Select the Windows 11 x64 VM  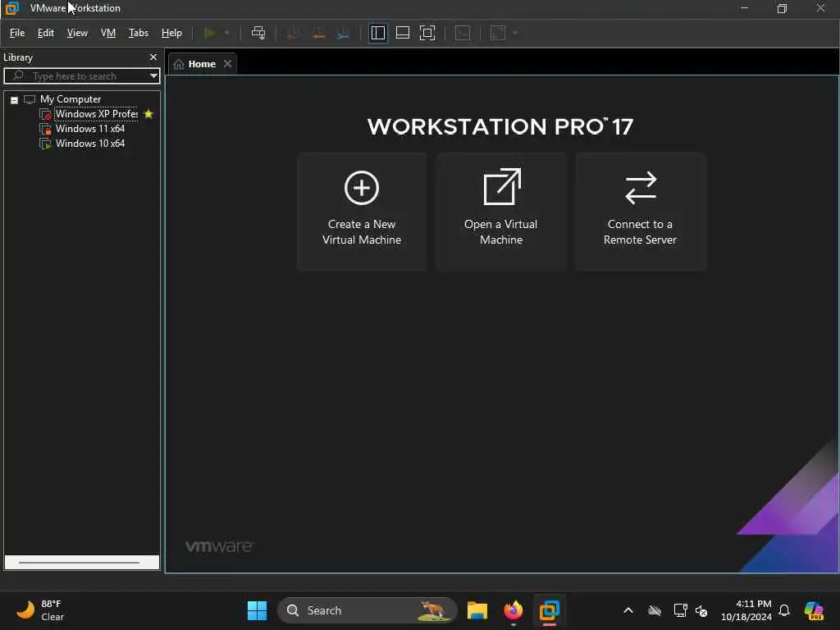click(x=90, y=129)
